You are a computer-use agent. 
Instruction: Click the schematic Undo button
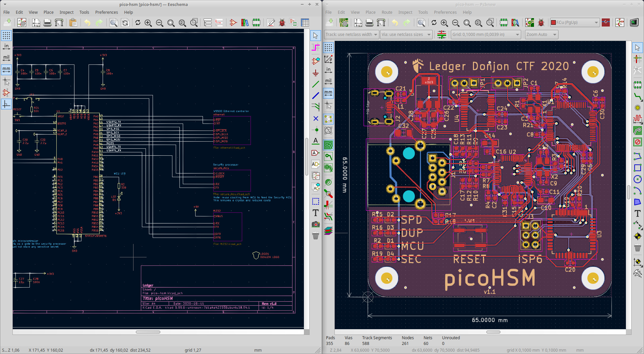(x=87, y=23)
